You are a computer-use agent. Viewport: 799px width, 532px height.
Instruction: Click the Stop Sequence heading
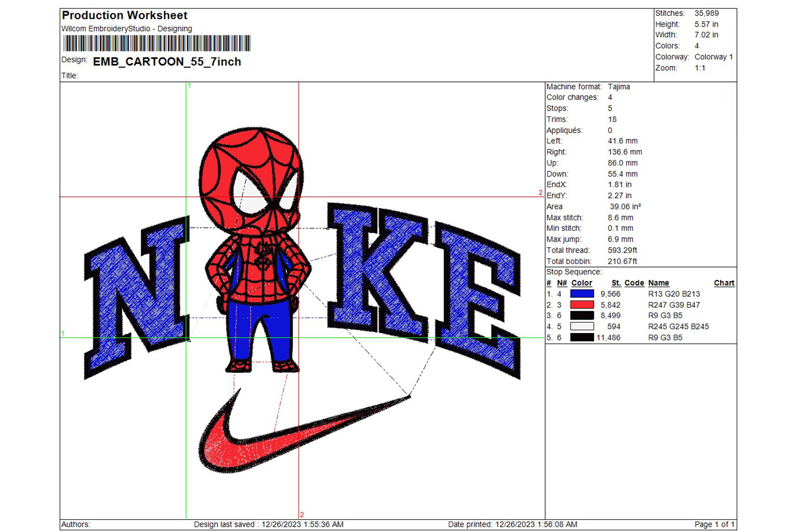tap(574, 272)
